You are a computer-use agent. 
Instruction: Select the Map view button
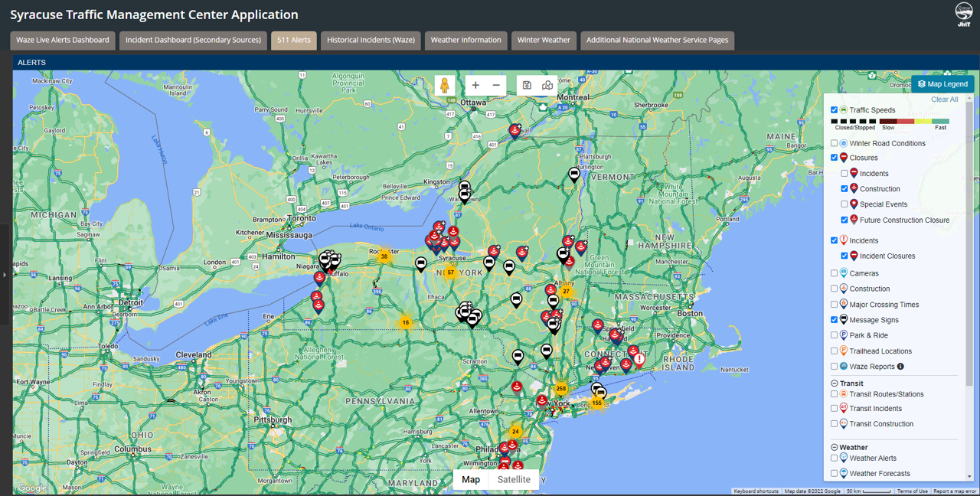pyautogui.click(x=471, y=479)
